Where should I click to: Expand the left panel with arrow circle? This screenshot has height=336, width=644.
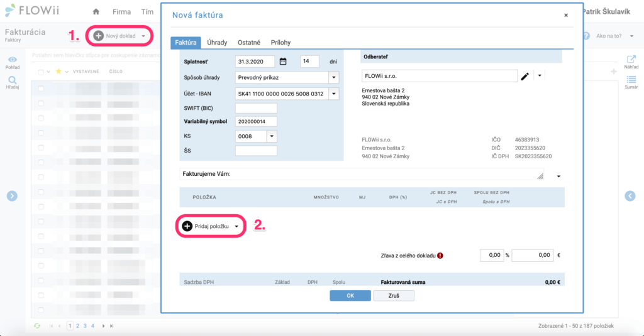click(x=12, y=196)
